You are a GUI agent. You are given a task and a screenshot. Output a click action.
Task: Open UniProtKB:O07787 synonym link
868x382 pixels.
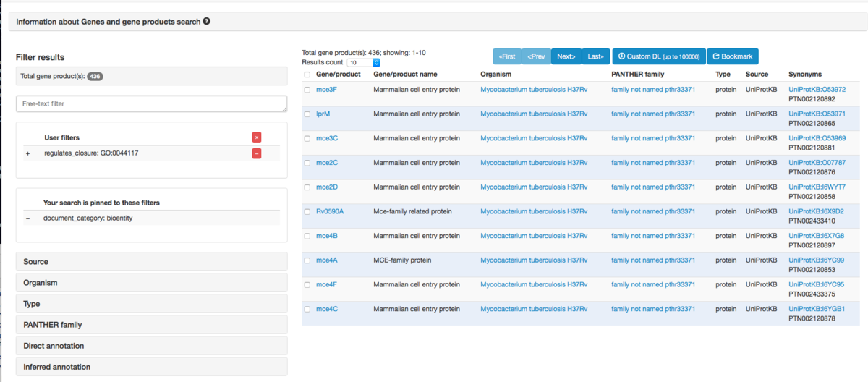tap(817, 163)
